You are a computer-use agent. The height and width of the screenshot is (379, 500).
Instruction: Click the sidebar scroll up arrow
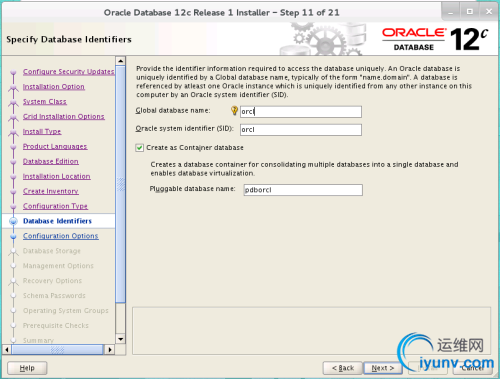(x=121, y=61)
